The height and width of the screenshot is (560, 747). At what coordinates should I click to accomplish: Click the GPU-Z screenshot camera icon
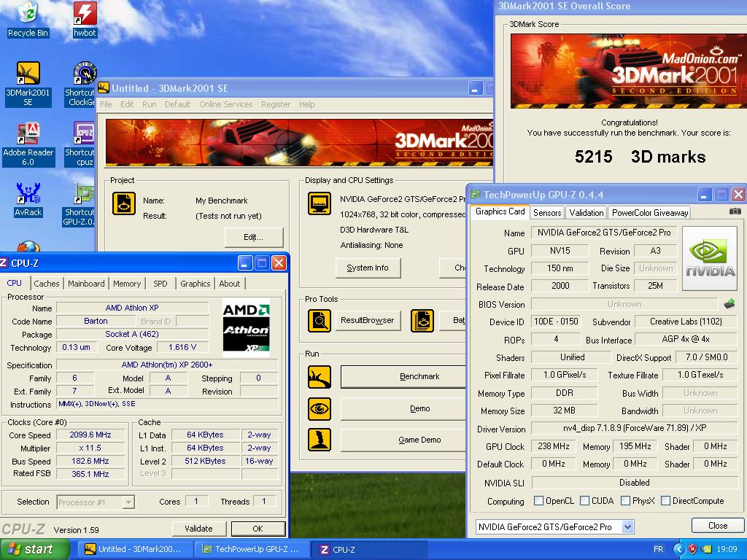tap(735, 211)
